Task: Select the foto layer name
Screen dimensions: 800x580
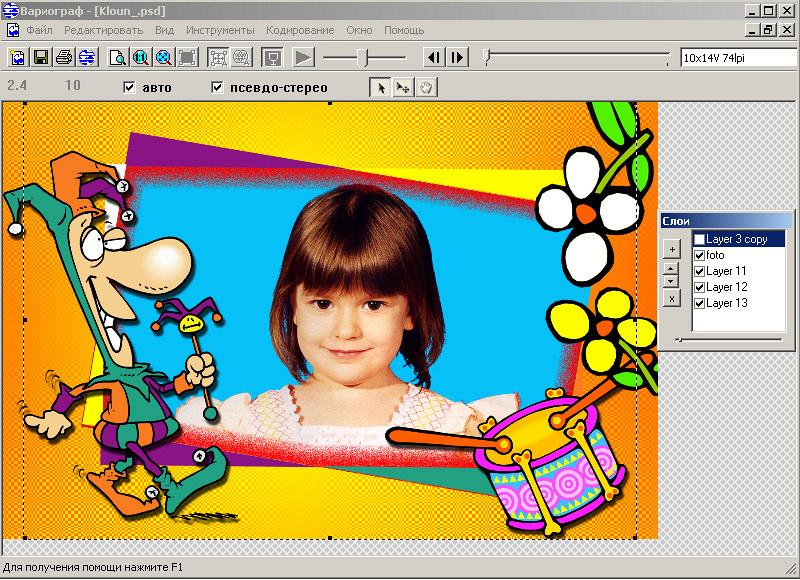Action: coord(715,255)
